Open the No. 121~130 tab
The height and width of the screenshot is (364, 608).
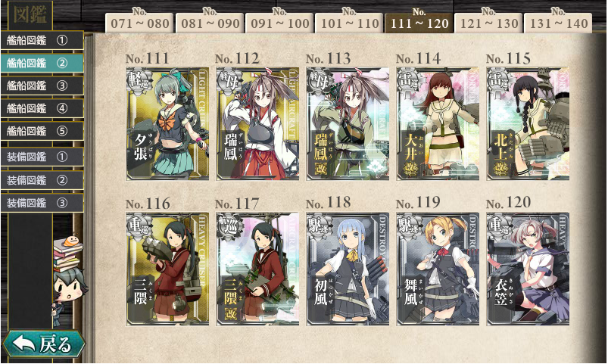coord(489,23)
